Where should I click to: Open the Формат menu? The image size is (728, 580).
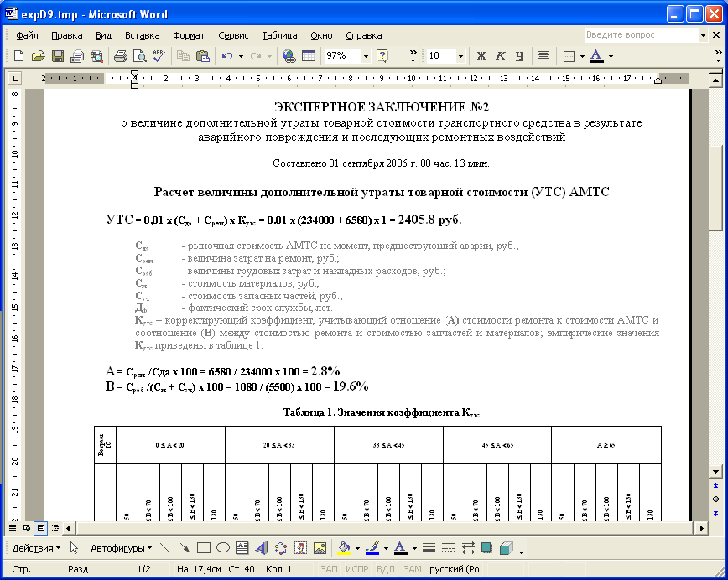pos(188,35)
